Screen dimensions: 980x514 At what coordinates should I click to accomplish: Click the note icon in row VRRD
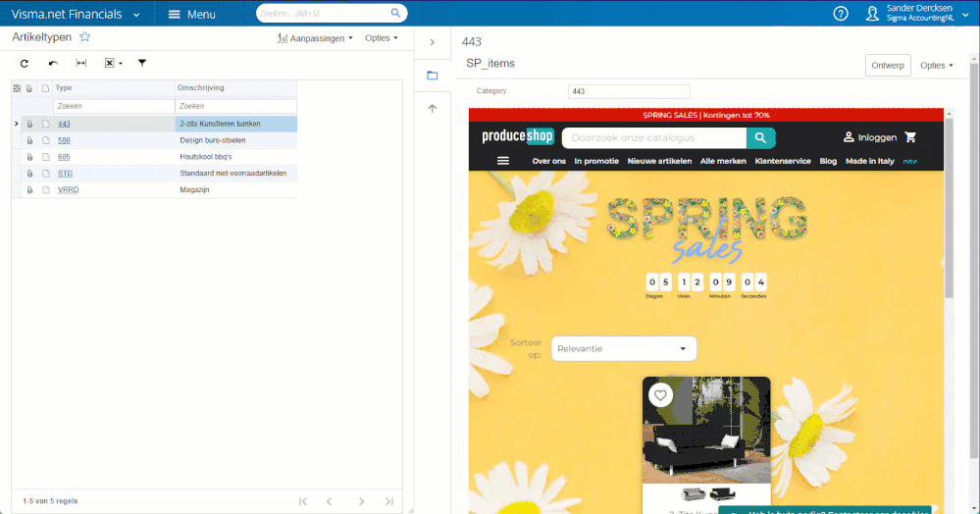(46, 189)
